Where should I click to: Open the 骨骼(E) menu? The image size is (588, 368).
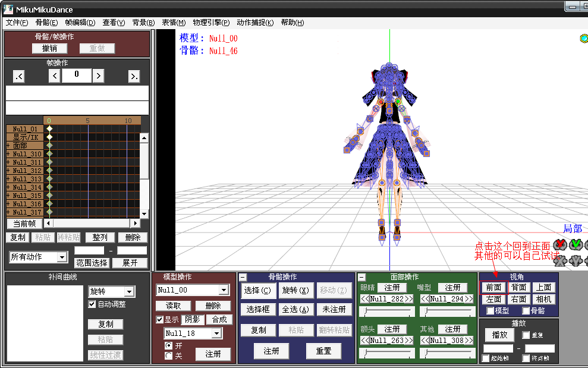coord(46,23)
